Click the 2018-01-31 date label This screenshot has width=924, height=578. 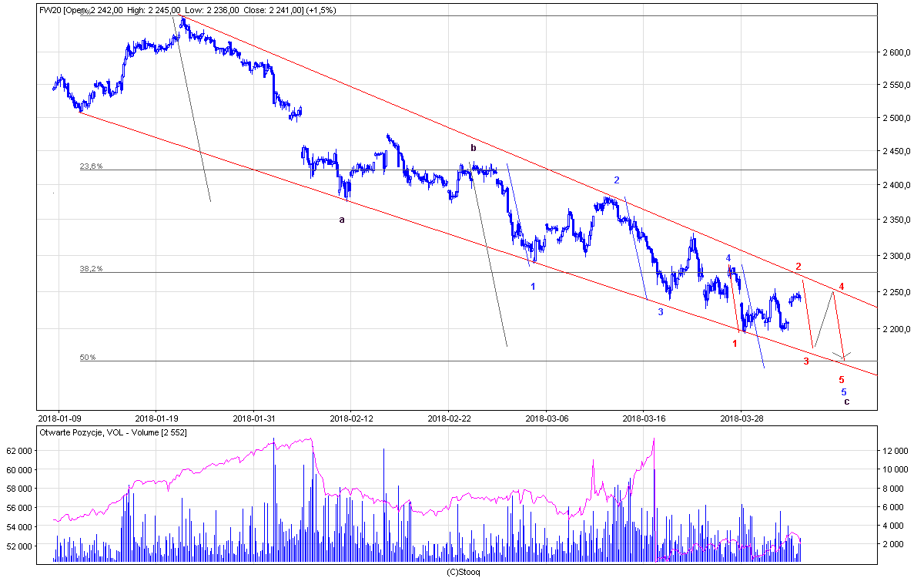coord(253,418)
